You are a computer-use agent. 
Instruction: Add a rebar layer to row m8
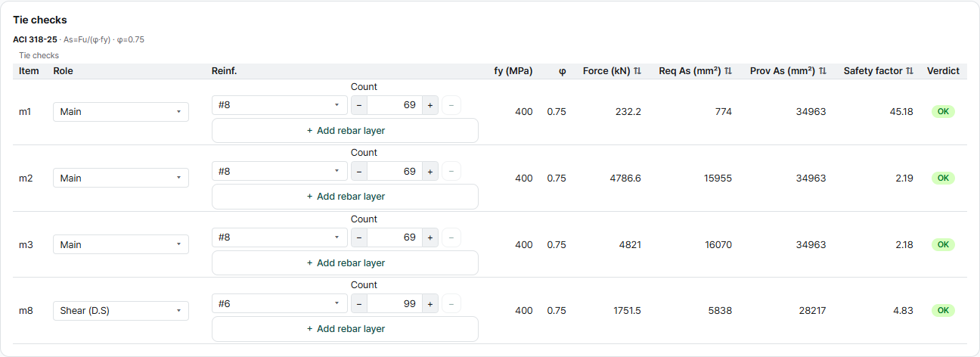[345, 329]
